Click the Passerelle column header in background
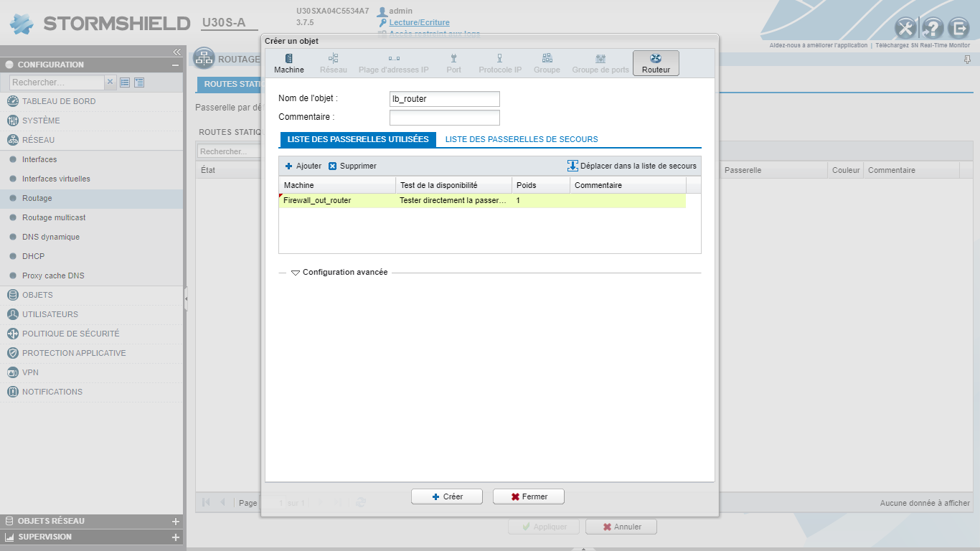The width and height of the screenshot is (980, 551). (x=773, y=171)
